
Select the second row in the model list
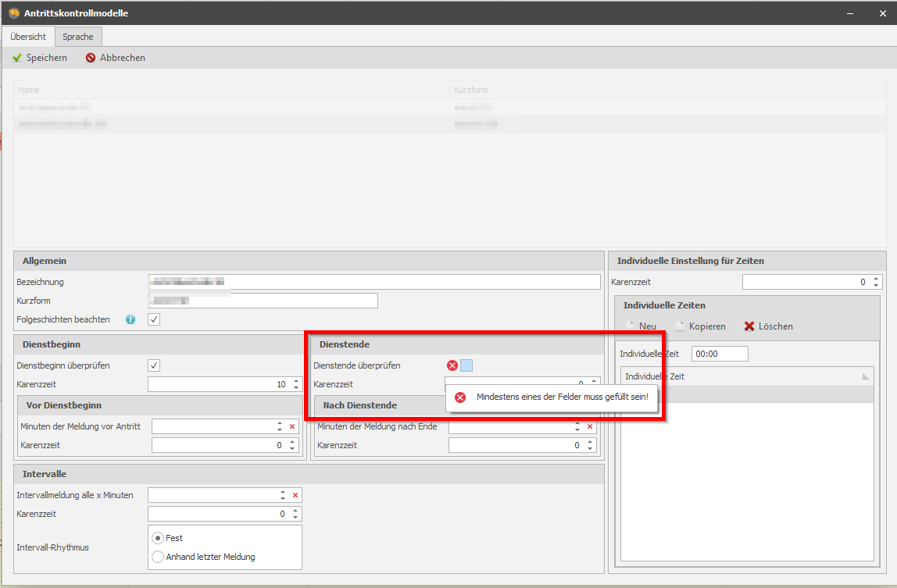(449, 124)
